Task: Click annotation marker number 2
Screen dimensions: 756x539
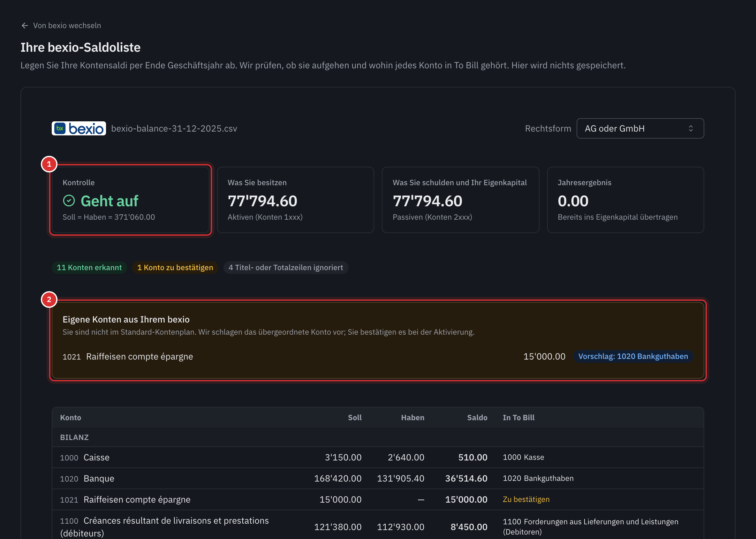Action: (49, 300)
